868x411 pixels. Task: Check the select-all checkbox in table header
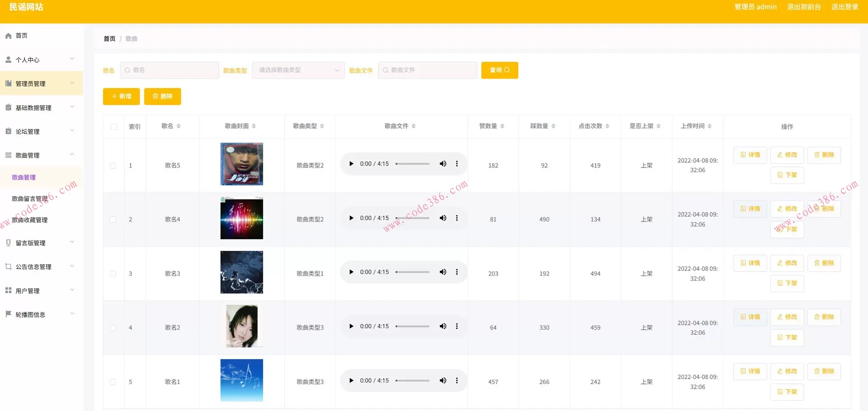pyautogui.click(x=113, y=127)
